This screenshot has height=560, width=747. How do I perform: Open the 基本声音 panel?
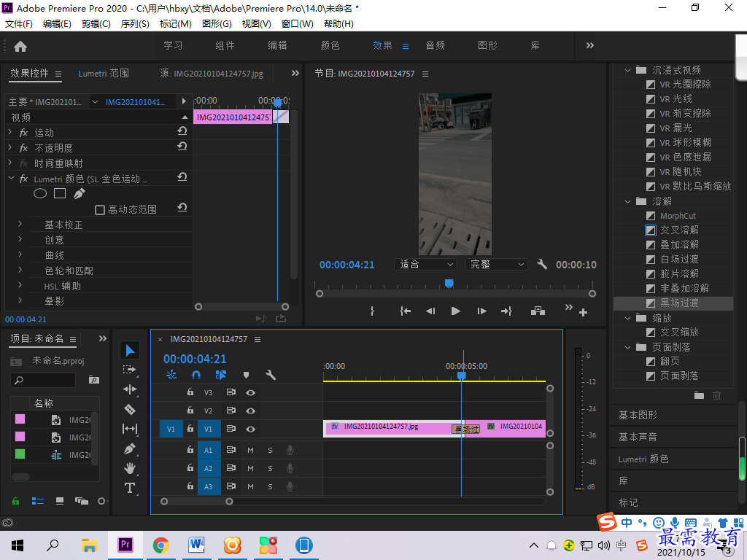638,437
